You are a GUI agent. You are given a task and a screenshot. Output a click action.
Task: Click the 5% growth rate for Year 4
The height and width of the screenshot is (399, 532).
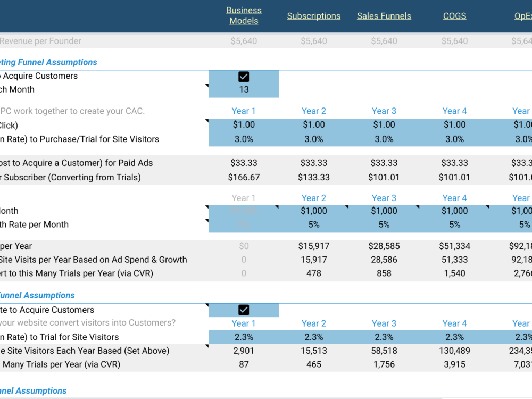[x=454, y=224]
